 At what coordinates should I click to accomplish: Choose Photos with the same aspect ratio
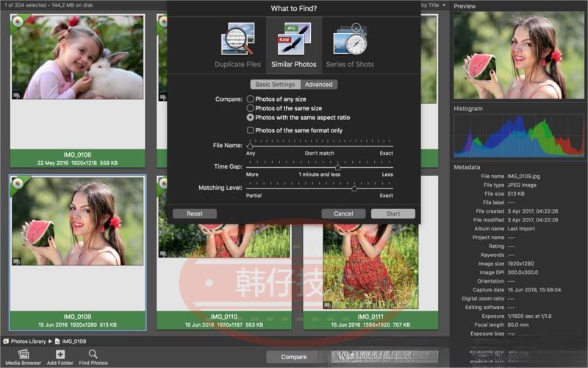[x=250, y=118]
